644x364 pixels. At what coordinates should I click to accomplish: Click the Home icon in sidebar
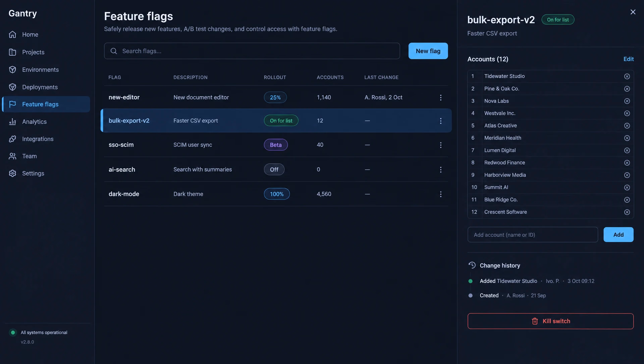pyautogui.click(x=12, y=35)
